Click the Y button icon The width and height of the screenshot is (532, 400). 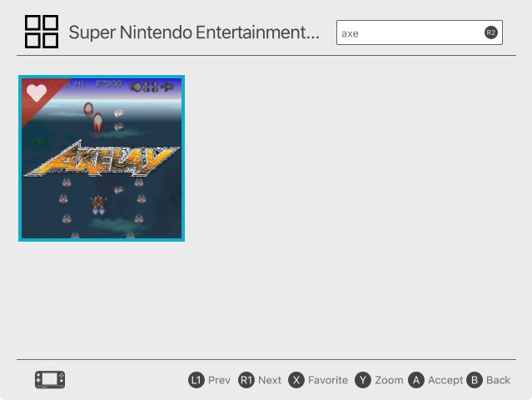[363, 380]
